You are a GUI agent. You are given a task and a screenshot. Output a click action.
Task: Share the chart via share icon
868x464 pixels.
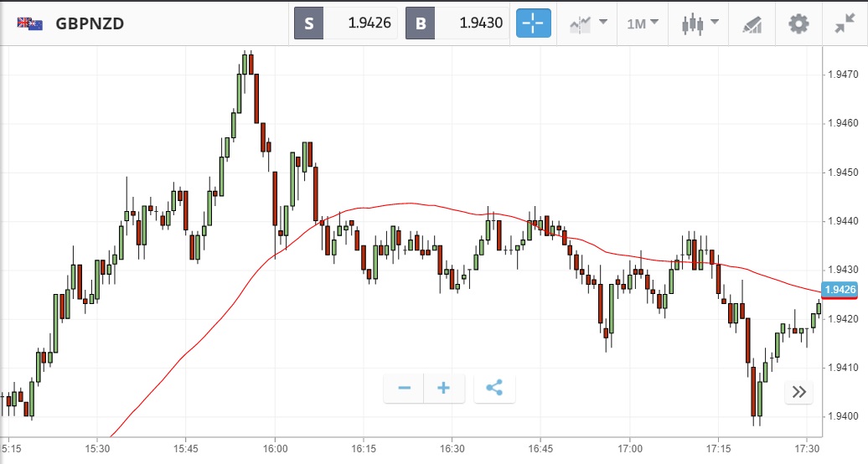coord(494,388)
